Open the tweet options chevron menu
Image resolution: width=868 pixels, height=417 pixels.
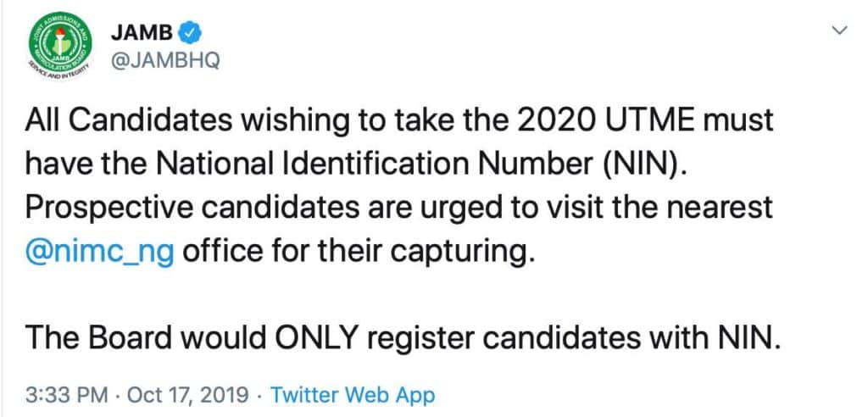(x=839, y=31)
